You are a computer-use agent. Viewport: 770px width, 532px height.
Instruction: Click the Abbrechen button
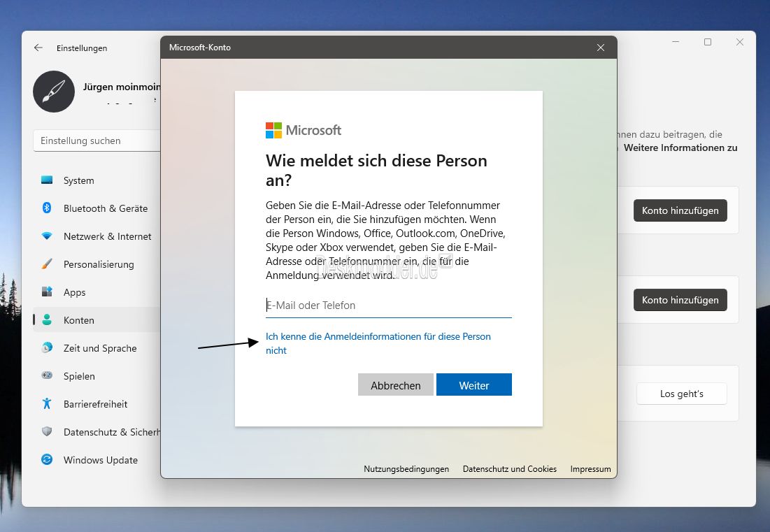point(395,384)
